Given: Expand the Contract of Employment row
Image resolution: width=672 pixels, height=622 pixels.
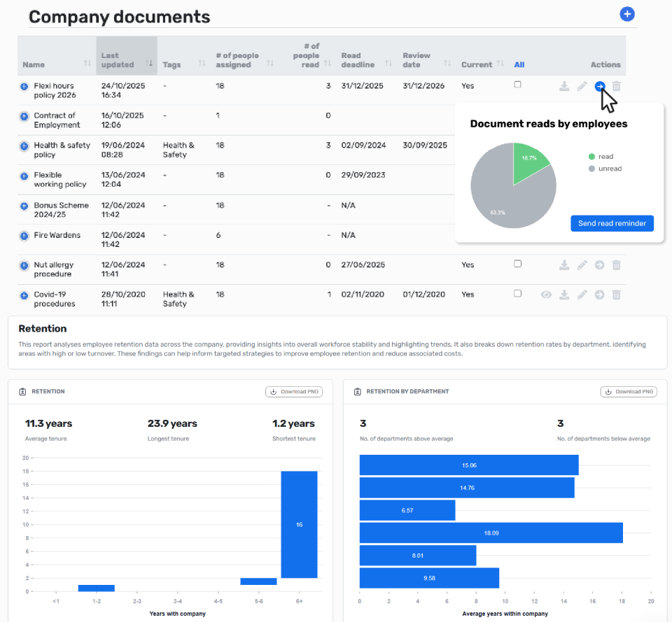Looking at the screenshot, I should (x=24, y=116).
